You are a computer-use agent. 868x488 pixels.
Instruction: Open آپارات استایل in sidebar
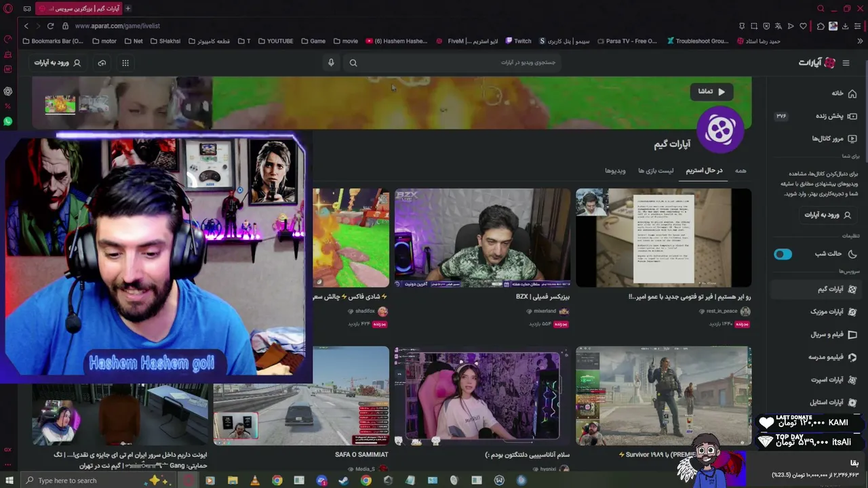[816, 402]
